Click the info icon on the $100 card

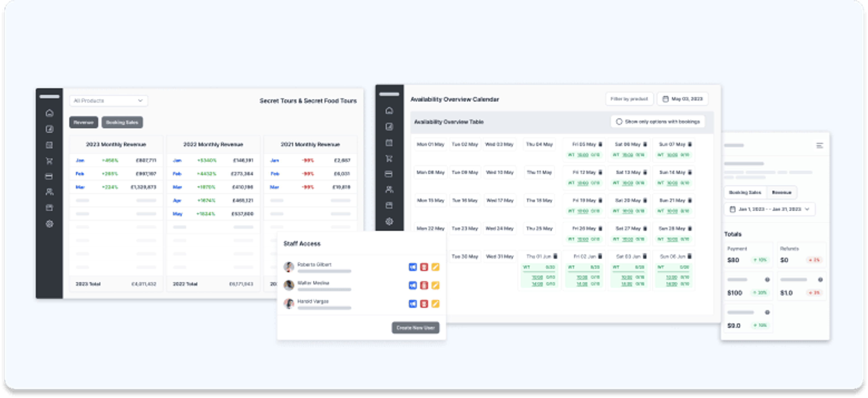[x=767, y=280]
